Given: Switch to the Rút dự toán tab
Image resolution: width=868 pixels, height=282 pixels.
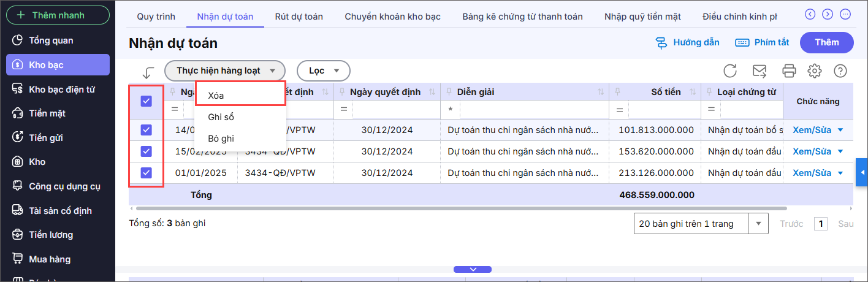Looking at the screenshot, I should (x=299, y=17).
